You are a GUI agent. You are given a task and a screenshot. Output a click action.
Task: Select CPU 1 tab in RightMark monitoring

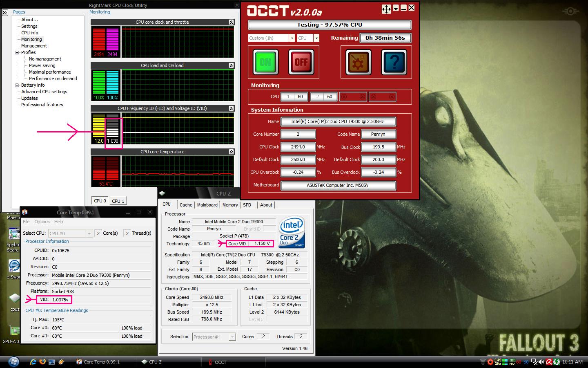tap(118, 201)
